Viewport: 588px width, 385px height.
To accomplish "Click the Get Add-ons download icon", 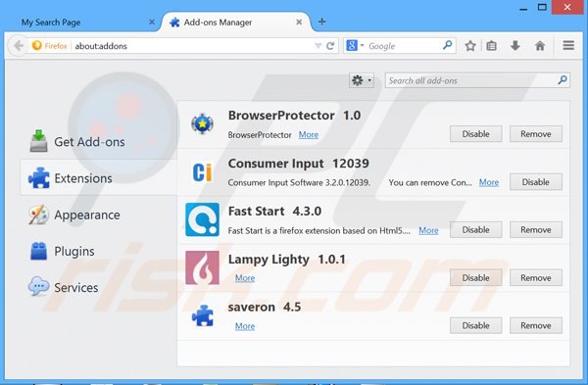I will (38, 141).
